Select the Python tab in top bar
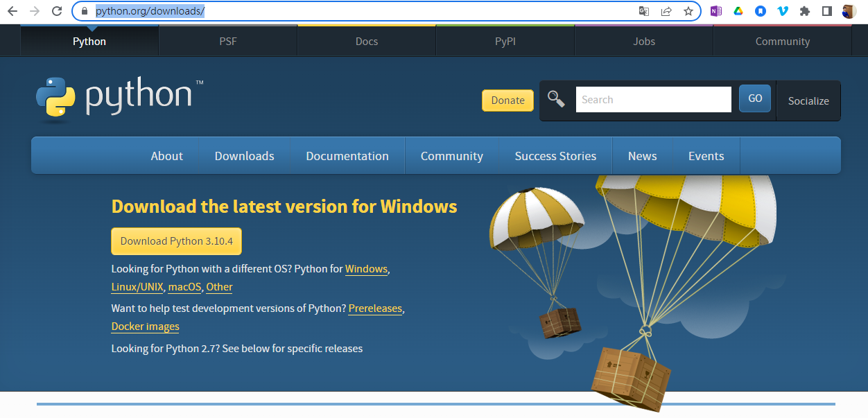 click(89, 41)
